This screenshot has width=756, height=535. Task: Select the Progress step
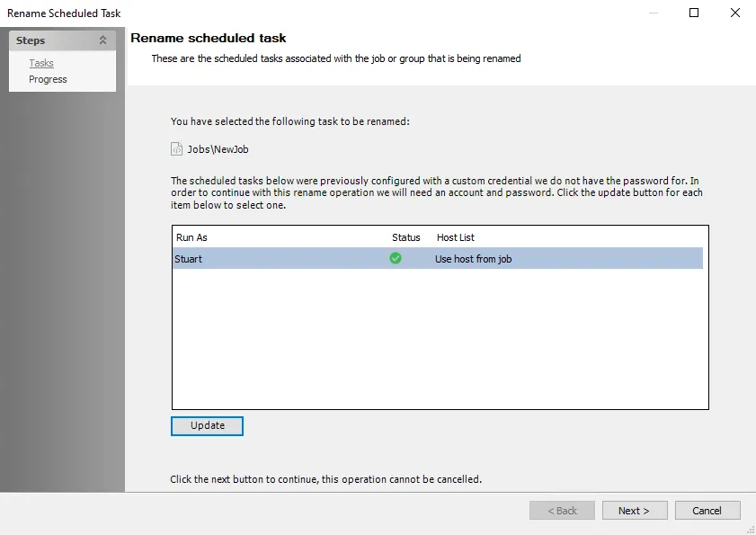click(48, 80)
